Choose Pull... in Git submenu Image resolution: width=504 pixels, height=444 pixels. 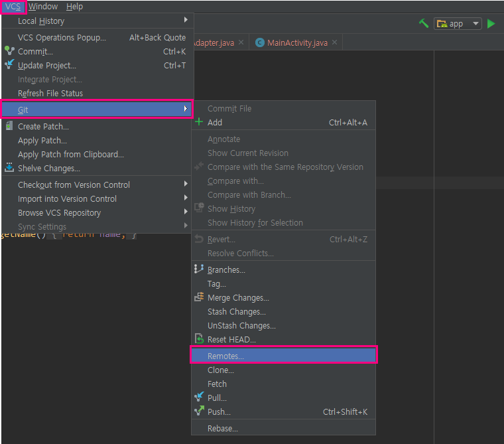(284, 398)
